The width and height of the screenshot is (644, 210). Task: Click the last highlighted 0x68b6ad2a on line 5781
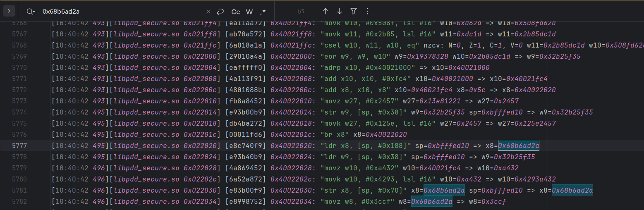point(572,190)
